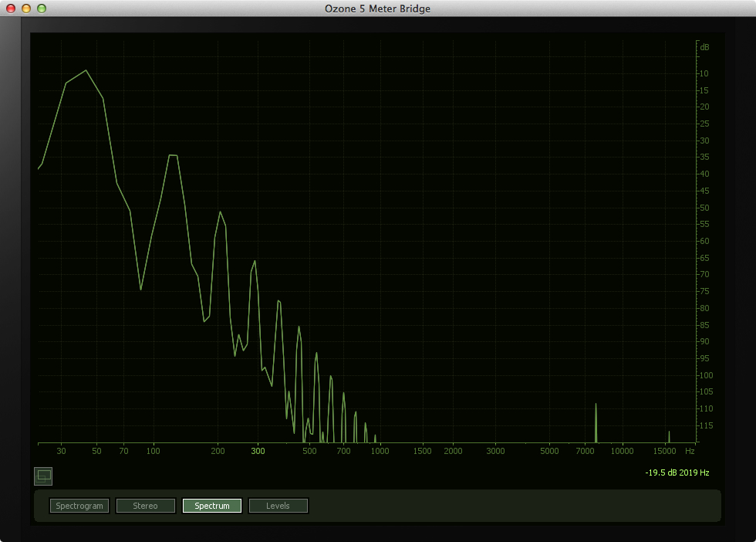Click the 500 frequency axis label

tap(309, 451)
